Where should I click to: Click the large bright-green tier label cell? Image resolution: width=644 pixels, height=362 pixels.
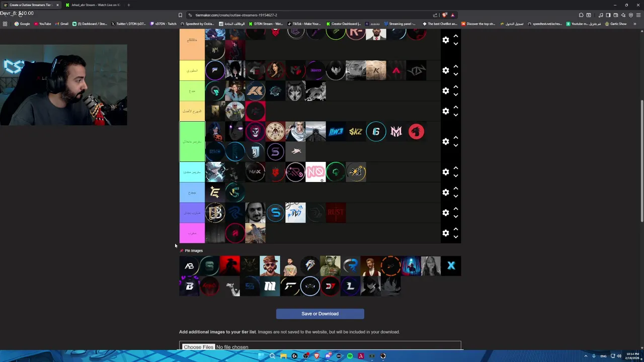coord(192,142)
